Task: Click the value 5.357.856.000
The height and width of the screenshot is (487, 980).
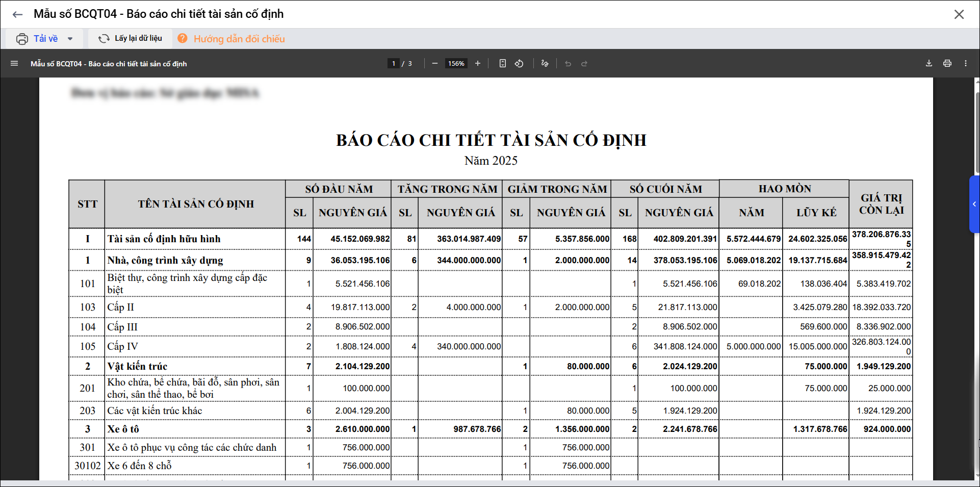Action: click(582, 239)
